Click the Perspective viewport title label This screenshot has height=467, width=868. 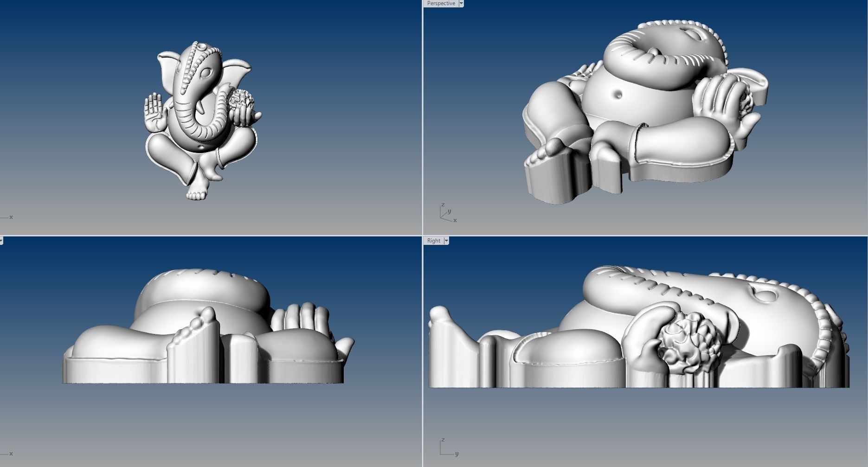[441, 3]
